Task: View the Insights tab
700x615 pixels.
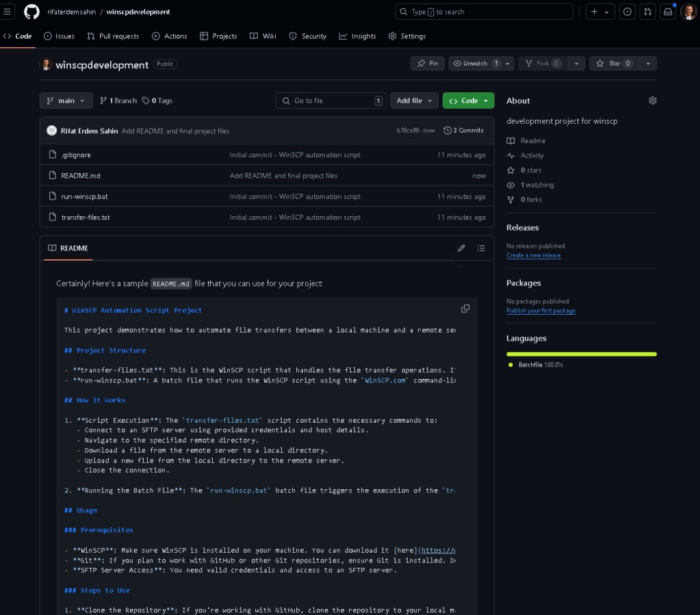Action: pyautogui.click(x=358, y=36)
